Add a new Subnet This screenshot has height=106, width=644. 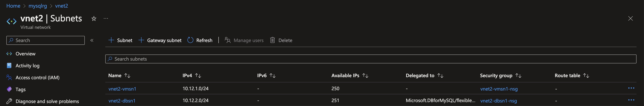pos(120,40)
